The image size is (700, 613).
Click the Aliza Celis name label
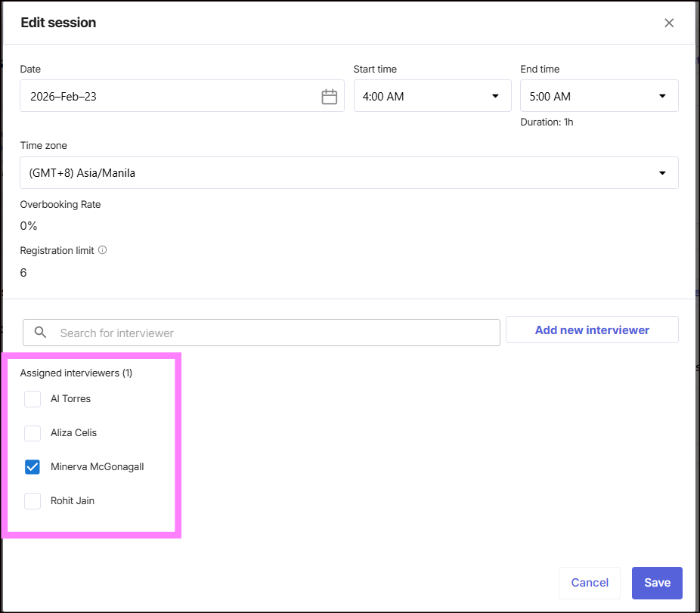(73, 433)
